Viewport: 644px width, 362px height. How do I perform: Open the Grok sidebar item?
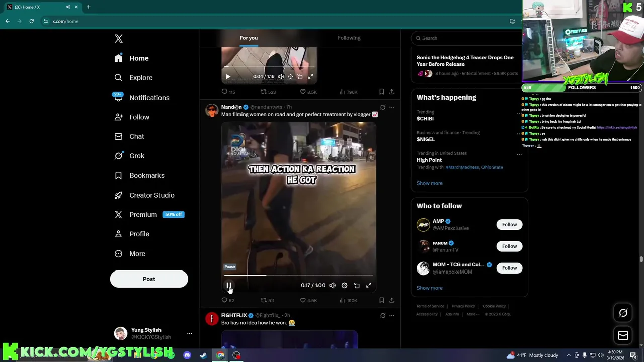[130, 156]
